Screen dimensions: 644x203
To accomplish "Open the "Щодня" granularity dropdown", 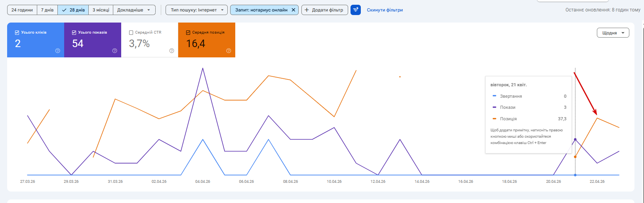I will pos(613,33).
